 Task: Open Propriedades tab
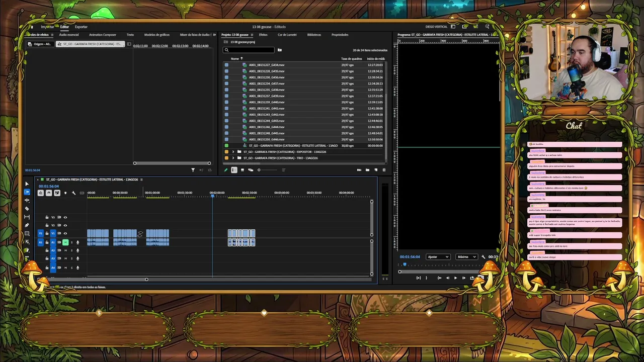pos(340,35)
